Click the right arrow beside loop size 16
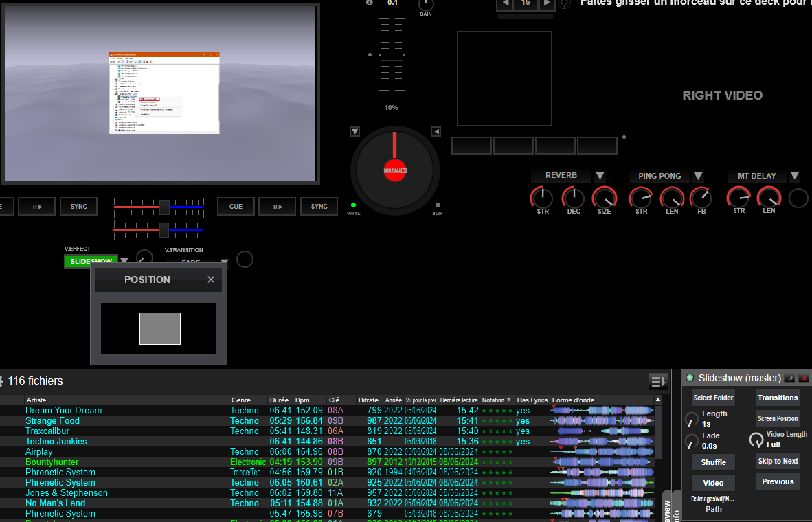 (547, 3)
